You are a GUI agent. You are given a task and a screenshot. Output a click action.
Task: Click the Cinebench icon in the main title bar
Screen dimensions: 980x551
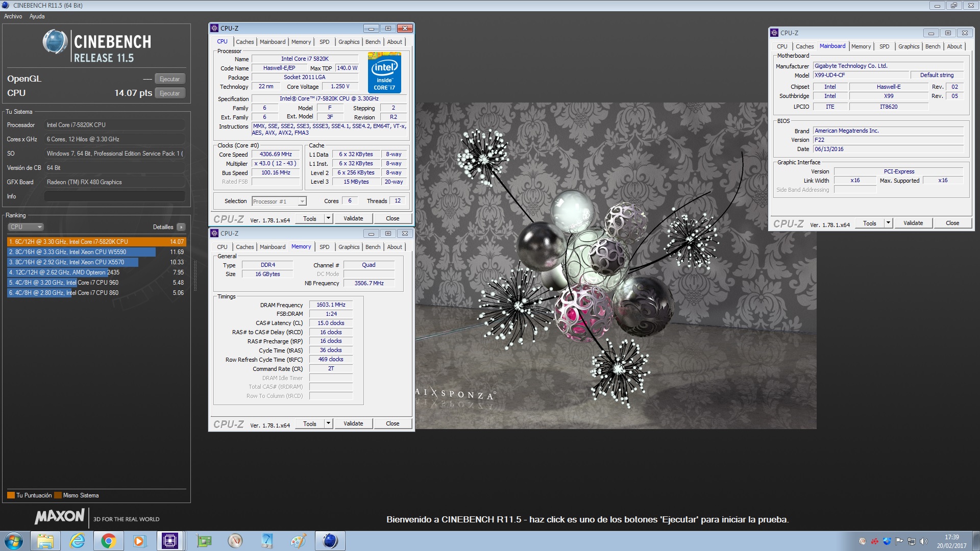[x=6, y=5]
